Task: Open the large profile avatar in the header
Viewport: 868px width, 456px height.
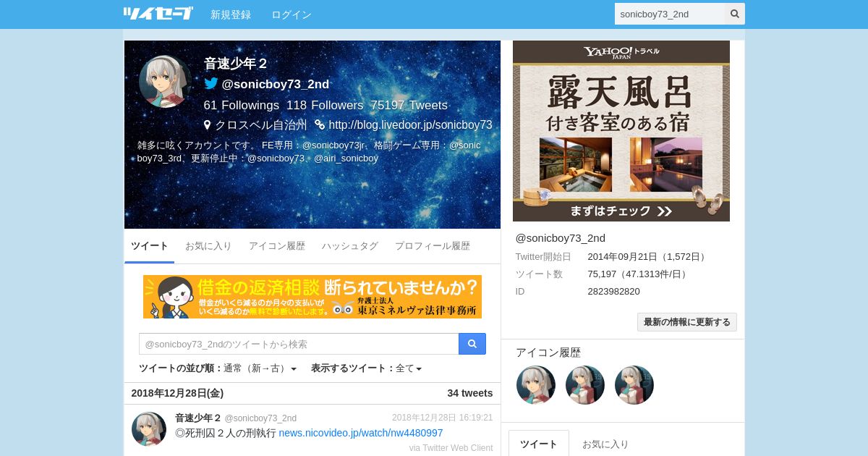Action: [x=164, y=81]
